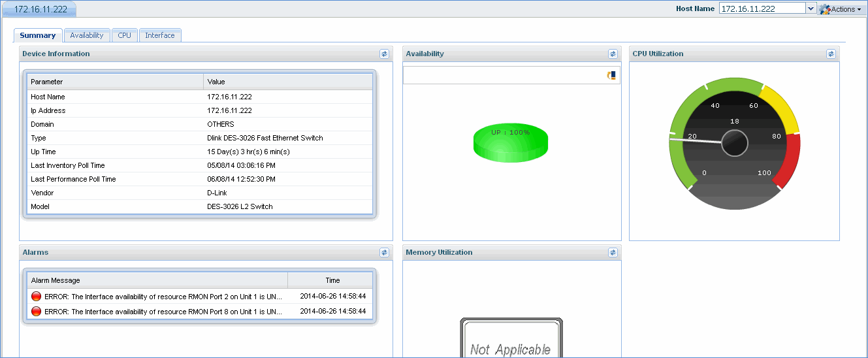Click the Type parameter label
Image resolution: width=868 pixels, height=358 pixels.
[39, 138]
